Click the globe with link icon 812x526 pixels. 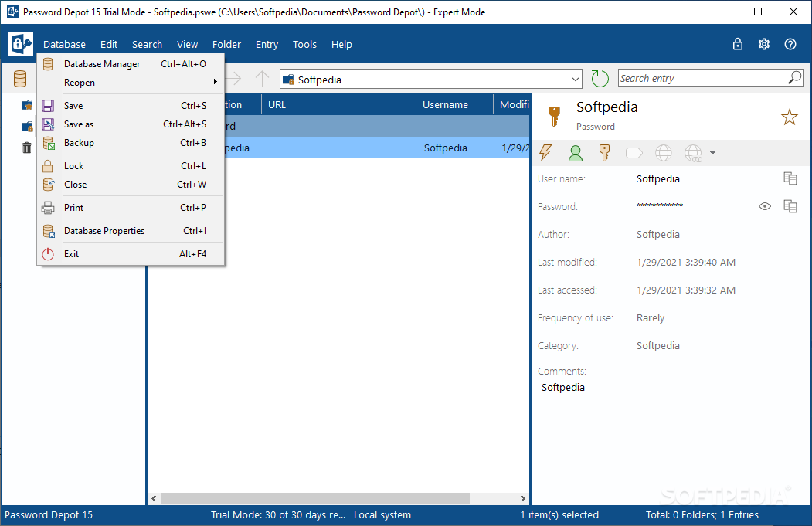(693, 153)
